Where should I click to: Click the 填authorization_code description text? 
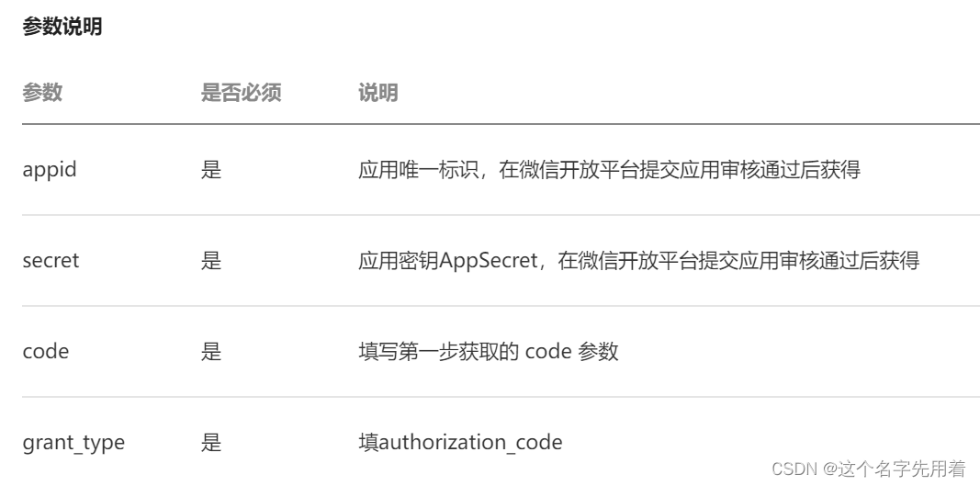(x=461, y=442)
